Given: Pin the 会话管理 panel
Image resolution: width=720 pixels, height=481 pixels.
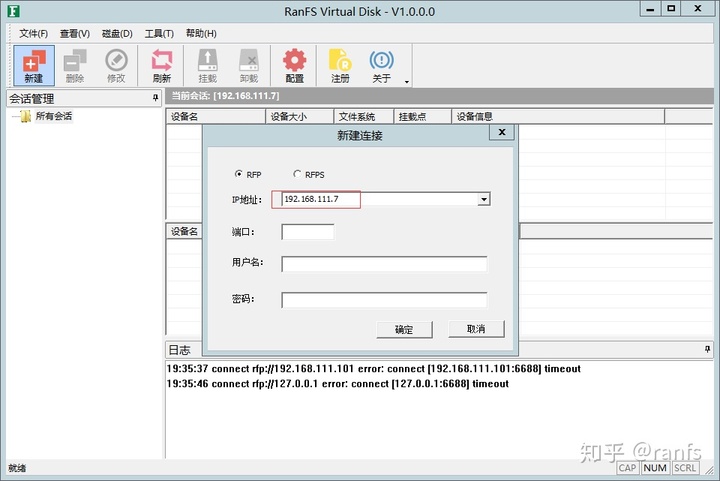Looking at the screenshot, I should [155, 98].
